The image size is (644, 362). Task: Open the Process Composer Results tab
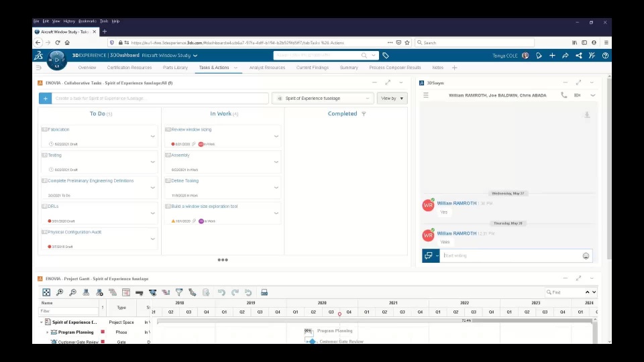(x=395, y=67)
